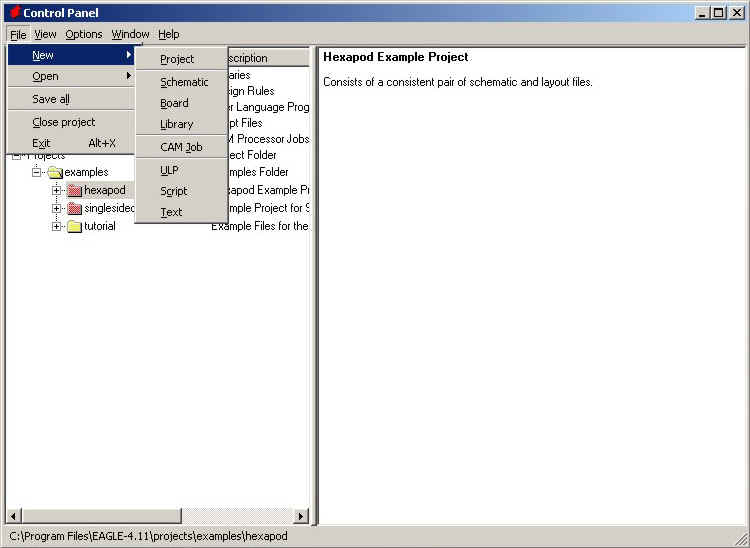Create a new Library from submenu
750x548 pixels.
pos(181,124)
